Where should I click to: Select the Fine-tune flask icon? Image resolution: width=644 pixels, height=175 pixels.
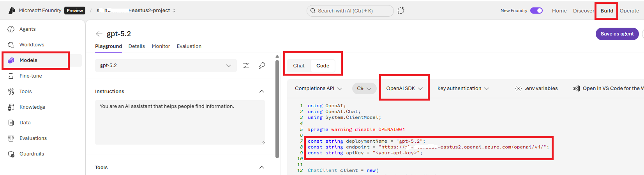tap(11, 76)
